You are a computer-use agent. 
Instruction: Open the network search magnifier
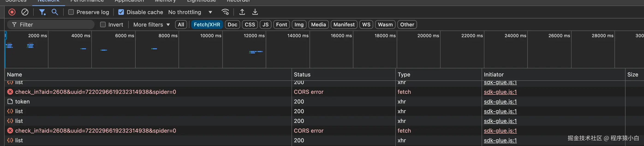point(55,12)
